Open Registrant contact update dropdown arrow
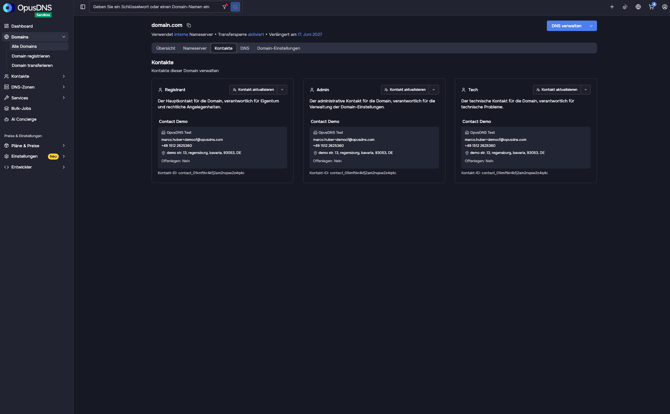 282,90
